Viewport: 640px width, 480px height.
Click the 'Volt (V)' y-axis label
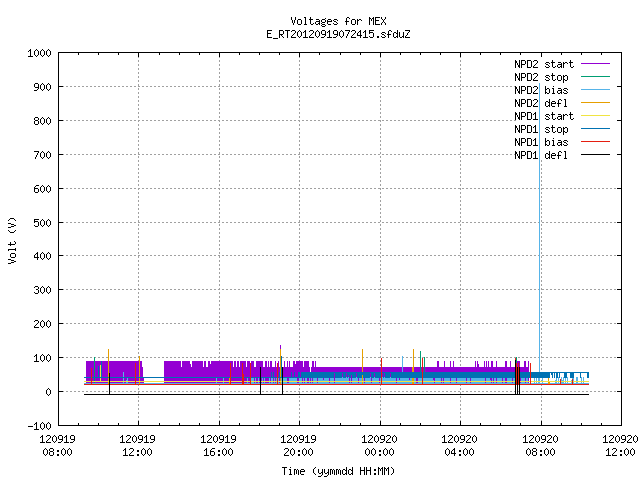[12, 240]
